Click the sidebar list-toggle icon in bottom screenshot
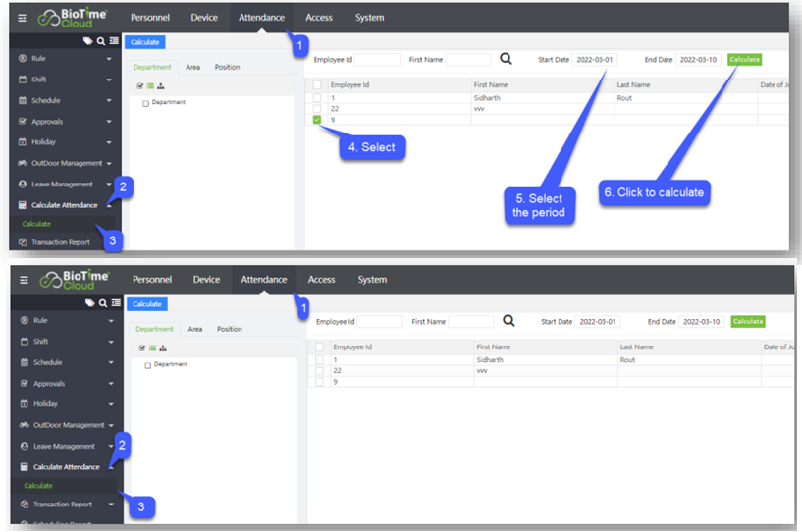The width and height of the screenshot is (802, 532). (x=115, y=303)
